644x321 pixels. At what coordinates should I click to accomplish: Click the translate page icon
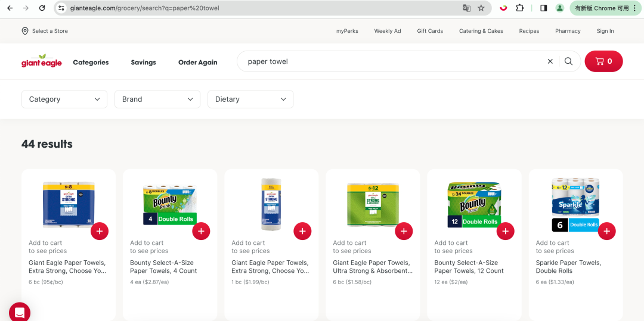[x=466, y=8]
